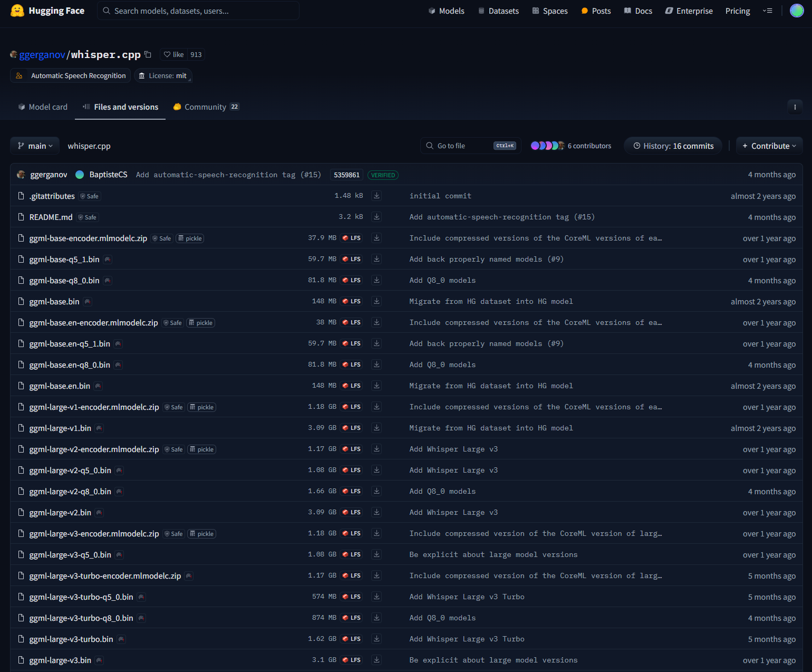Click the Automatic Speech Recognition tag
This screenshot has width=812, height=672.
pos(71,75)
